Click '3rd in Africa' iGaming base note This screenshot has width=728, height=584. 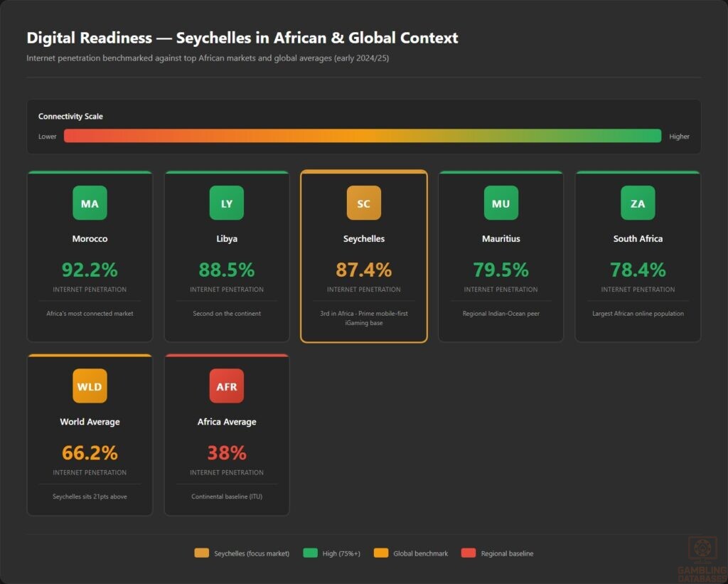click(x=363, y=318)
